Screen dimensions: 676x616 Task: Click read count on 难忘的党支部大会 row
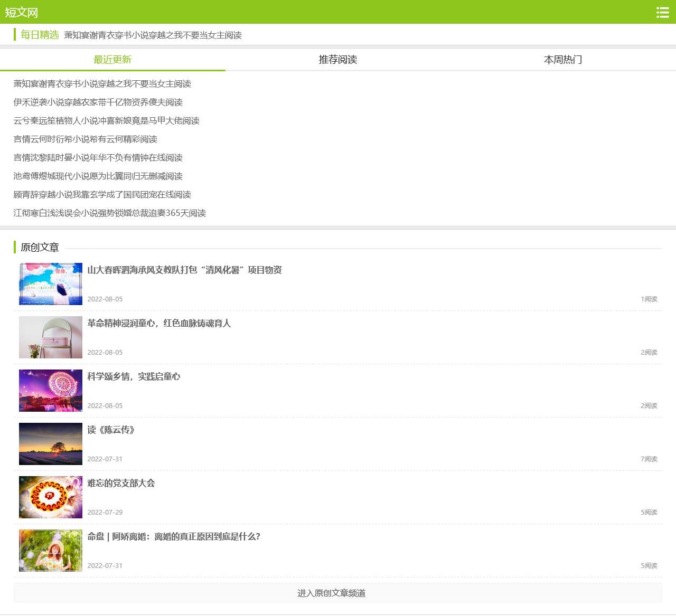[649, 513]
